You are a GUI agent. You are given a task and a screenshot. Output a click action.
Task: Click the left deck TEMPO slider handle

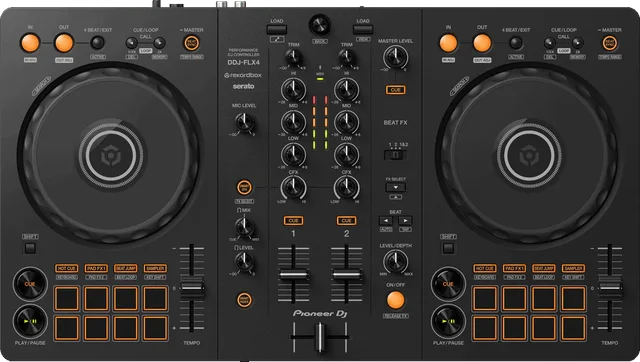(192, 288)
